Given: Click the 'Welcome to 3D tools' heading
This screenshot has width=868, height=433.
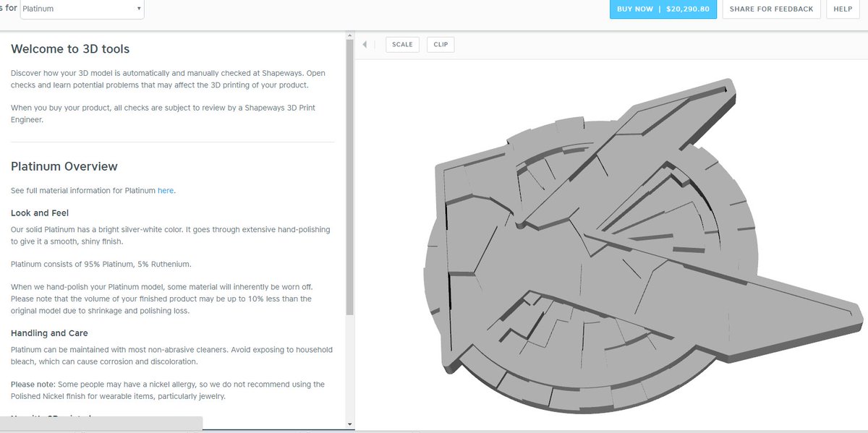Looking at the screenshot, I should (x=70, y=49).
